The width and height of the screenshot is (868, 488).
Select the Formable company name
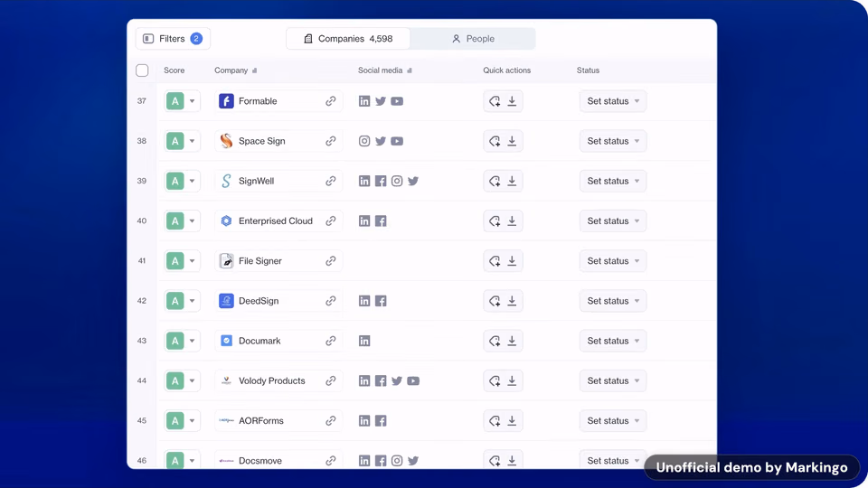[x=258, y=101]
